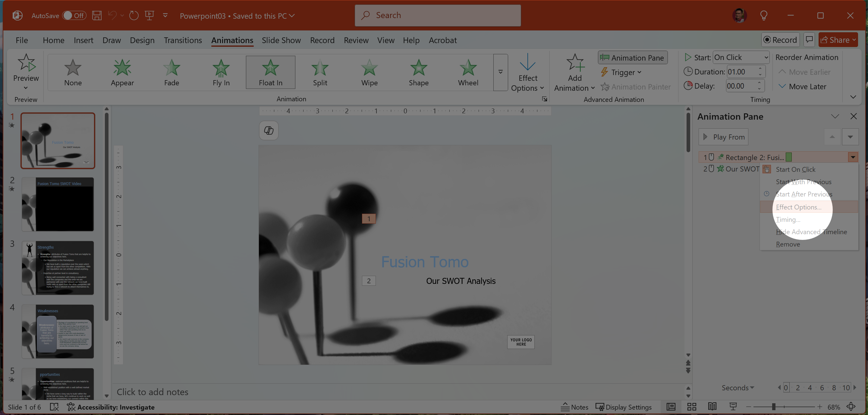
Task: Toggle the Animation Pane button
Action: pos(633,58)
